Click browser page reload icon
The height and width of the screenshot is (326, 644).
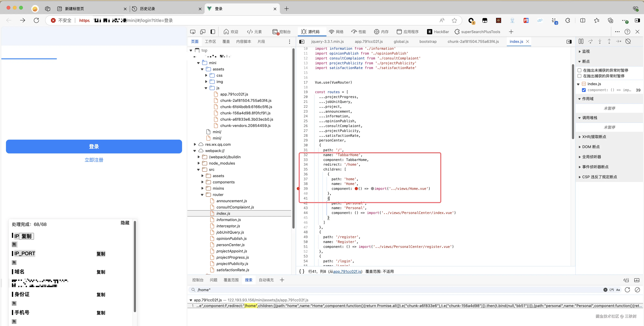pos(37,21)
